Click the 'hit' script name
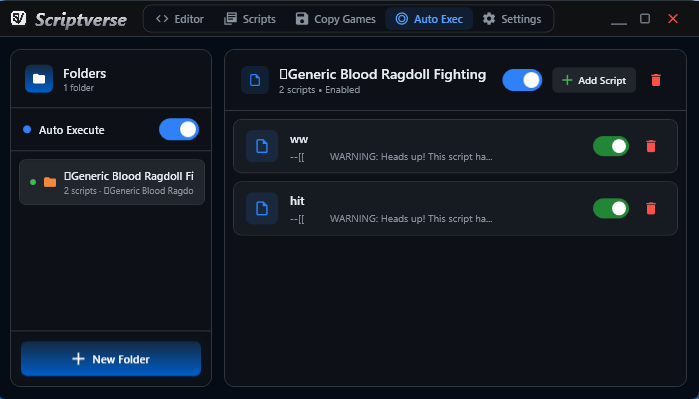The image size is (699, 399). [x=297, y=201]
